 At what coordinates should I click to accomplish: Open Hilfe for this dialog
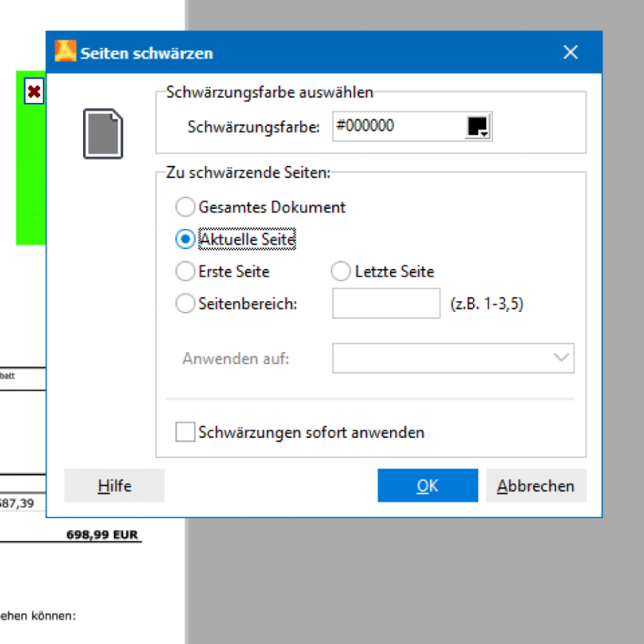114,486
